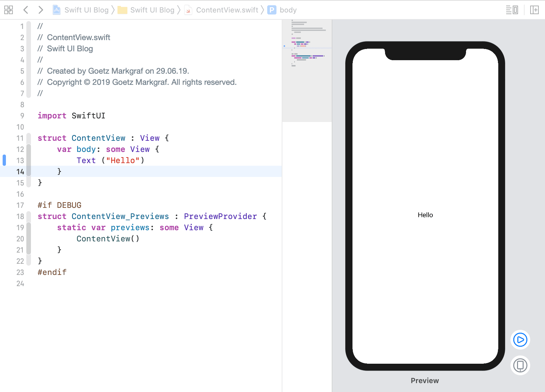Open ContentView.swift breadcrumb item

(x=227, y=10)
